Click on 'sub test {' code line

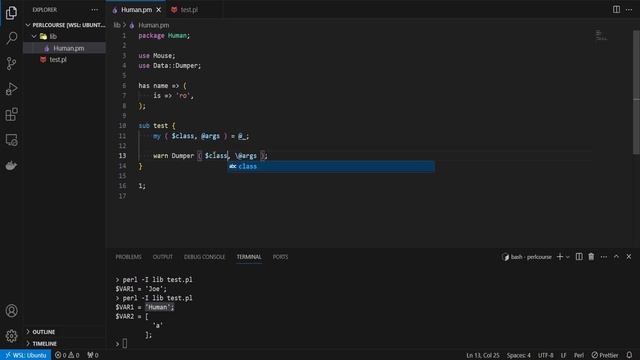pyautogui.click(x=157, y=126)
